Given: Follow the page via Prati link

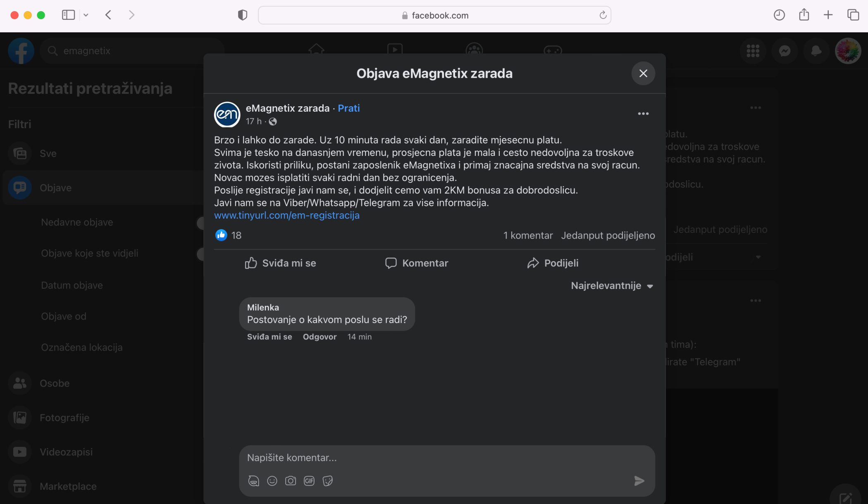Looking at the screenshot, I should [x=348, y=108].
